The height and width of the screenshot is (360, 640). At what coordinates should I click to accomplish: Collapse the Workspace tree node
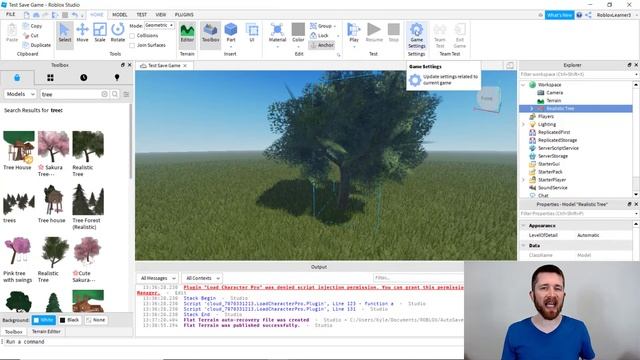[x=523, y=85]
